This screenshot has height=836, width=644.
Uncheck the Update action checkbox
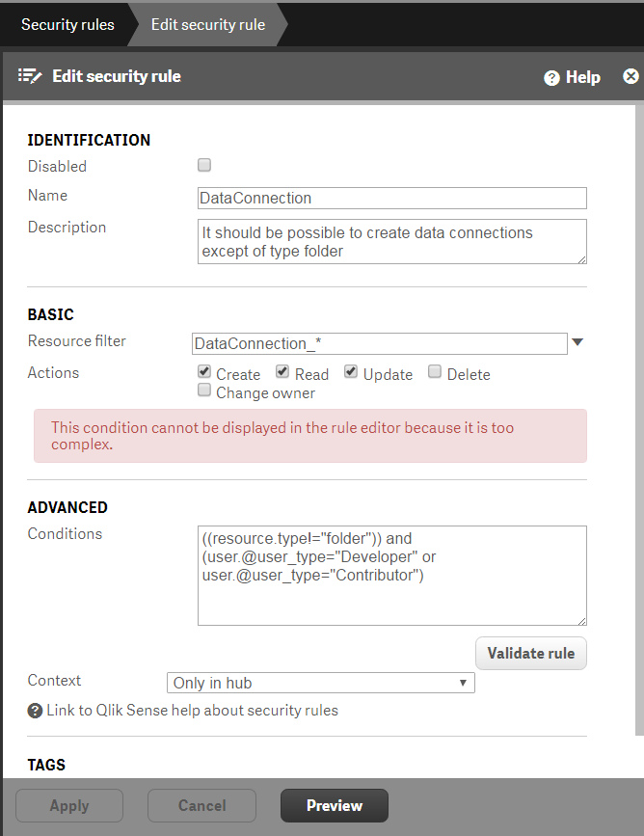[x=350, y=371]
